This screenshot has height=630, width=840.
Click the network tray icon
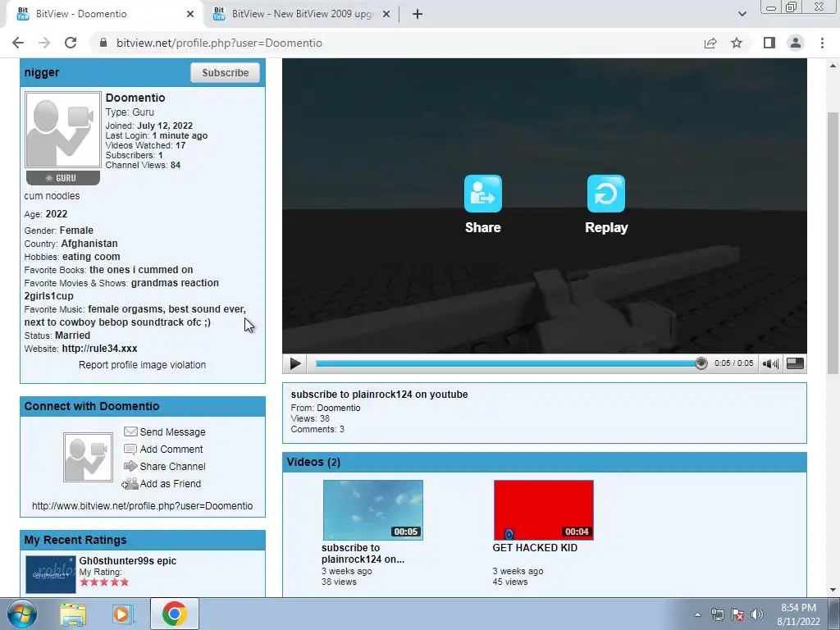[718, 614]
